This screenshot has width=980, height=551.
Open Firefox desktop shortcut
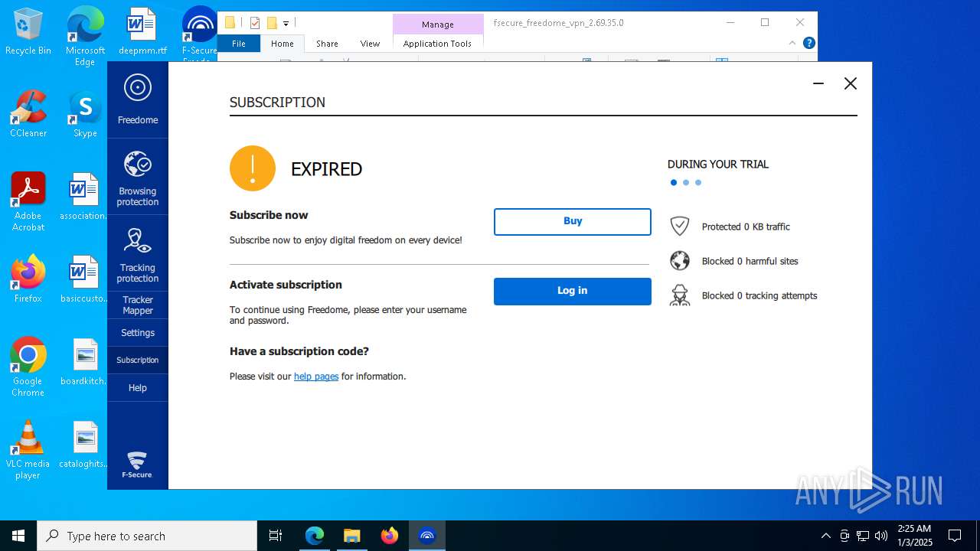pos(28,279)
